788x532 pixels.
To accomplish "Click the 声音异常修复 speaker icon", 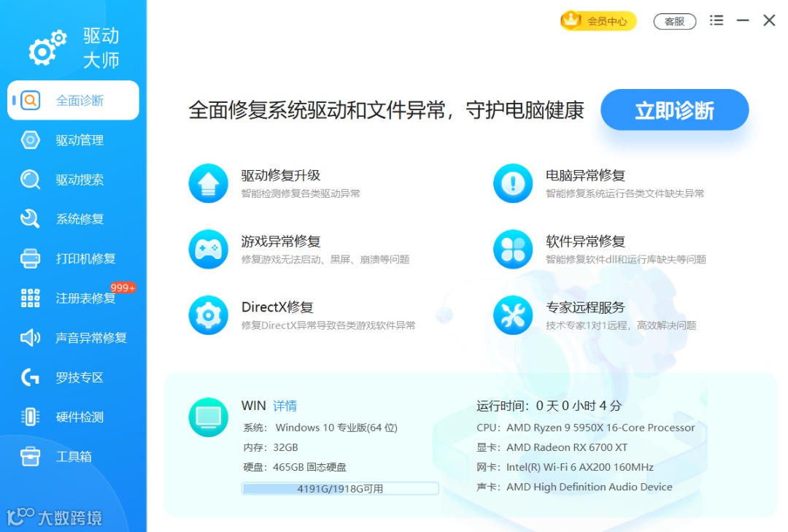I will 30,337.
